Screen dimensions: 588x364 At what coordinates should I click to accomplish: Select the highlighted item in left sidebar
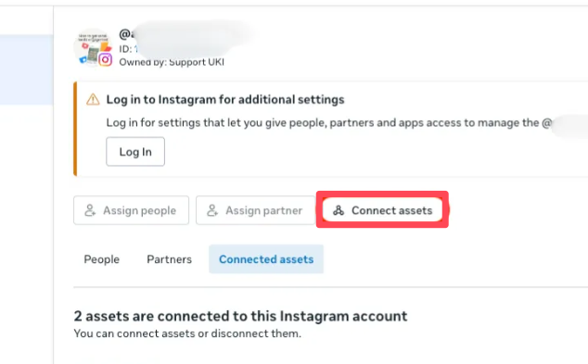(x=26, y=69)
